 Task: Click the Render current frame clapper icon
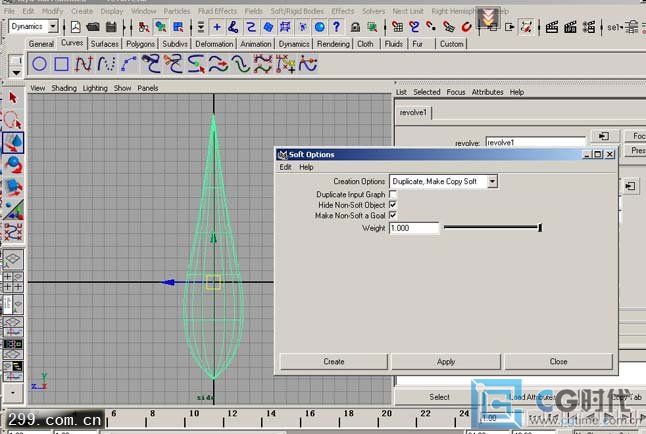pos(552,27)
